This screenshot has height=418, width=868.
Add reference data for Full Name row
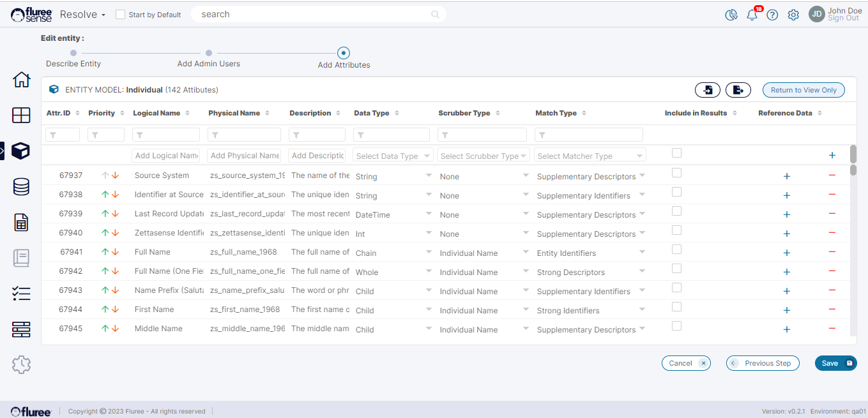(x=787, y=253)
